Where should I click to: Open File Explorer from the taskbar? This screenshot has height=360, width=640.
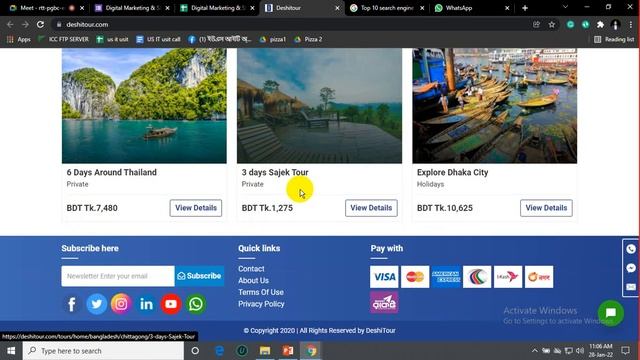[265, 351]
